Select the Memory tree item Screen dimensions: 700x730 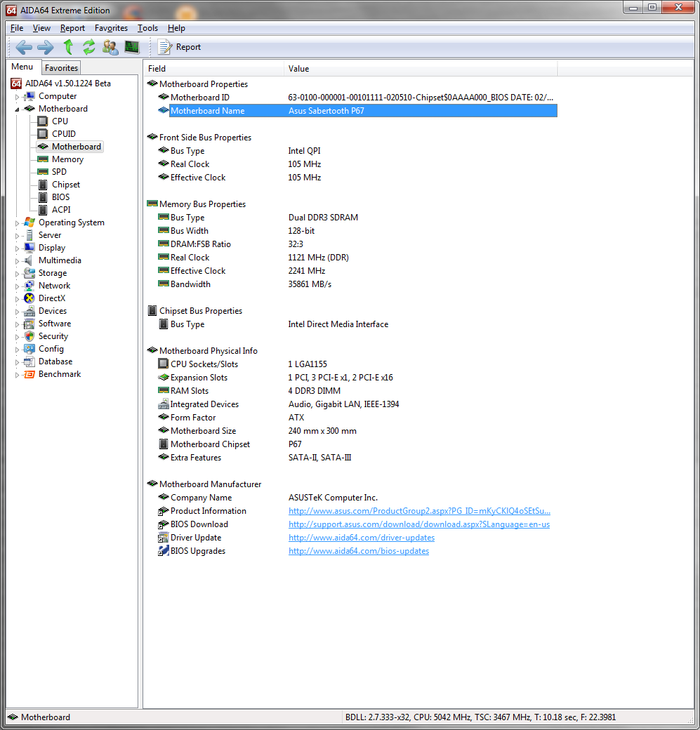tap(67, 159)
